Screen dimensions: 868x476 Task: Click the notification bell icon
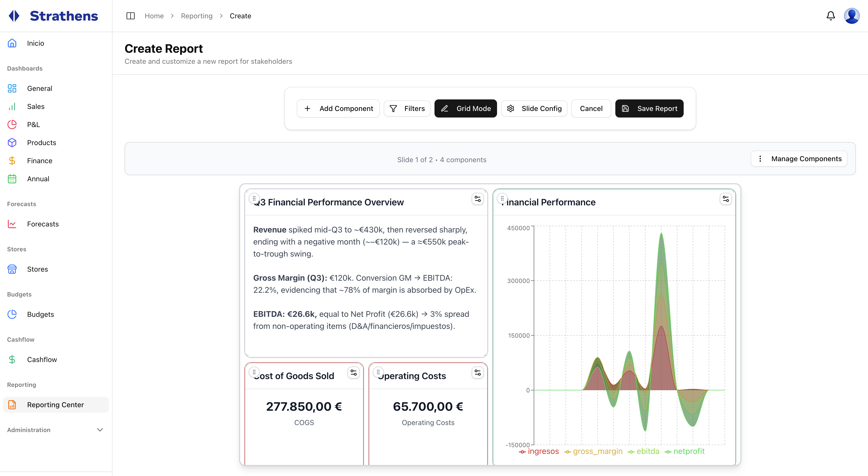point(830,16)
